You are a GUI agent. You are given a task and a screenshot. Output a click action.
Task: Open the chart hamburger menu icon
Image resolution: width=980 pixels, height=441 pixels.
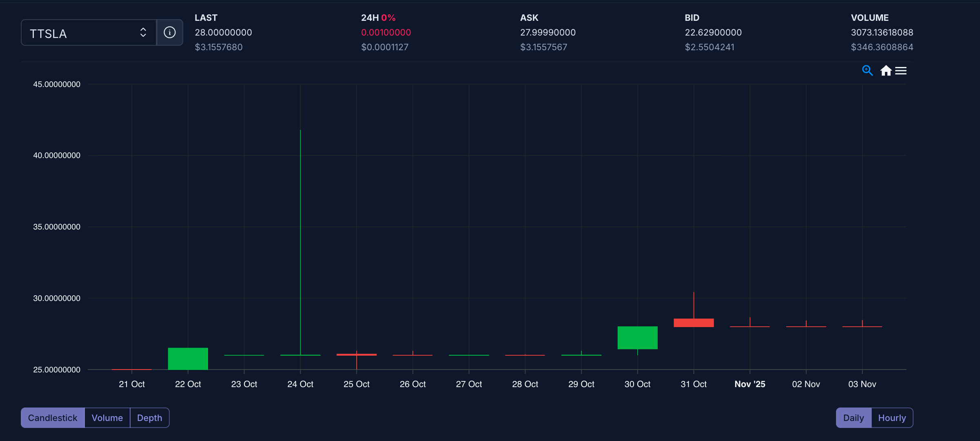pos(901,71)
